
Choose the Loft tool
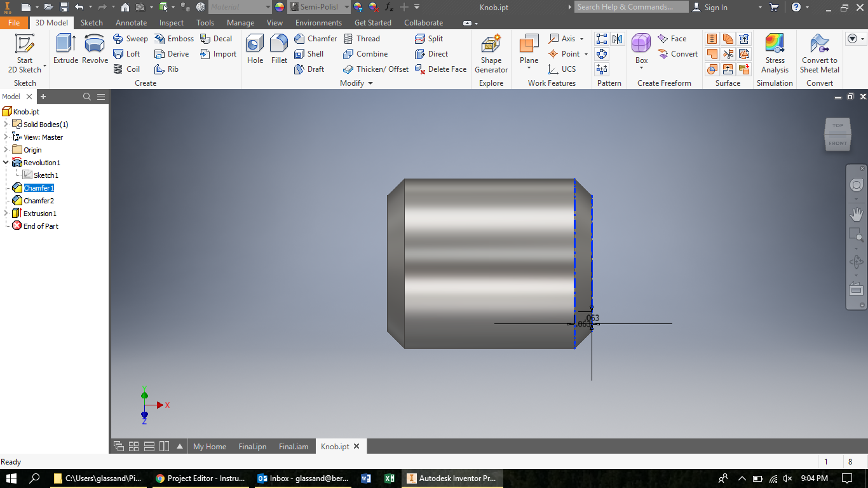126,54
